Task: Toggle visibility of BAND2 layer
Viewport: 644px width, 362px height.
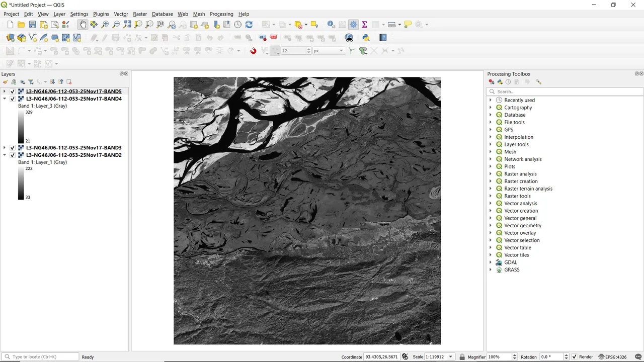Action: coord(13,155)
